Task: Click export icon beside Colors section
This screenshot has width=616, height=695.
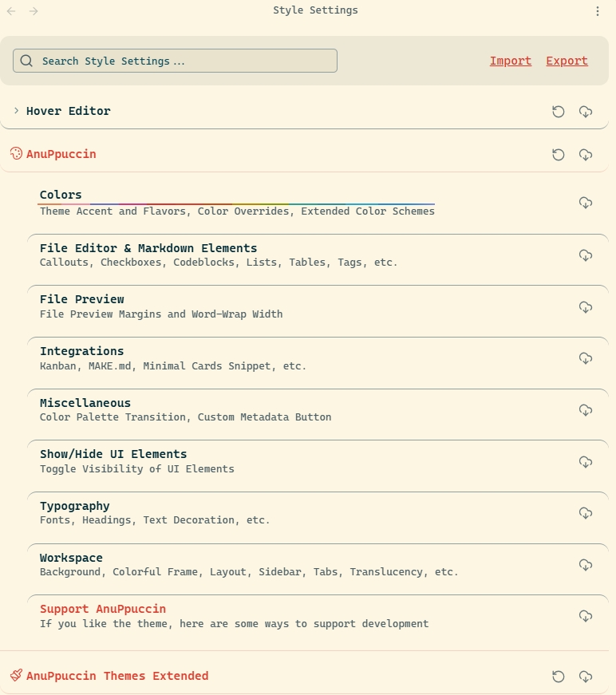Action: 586,203
